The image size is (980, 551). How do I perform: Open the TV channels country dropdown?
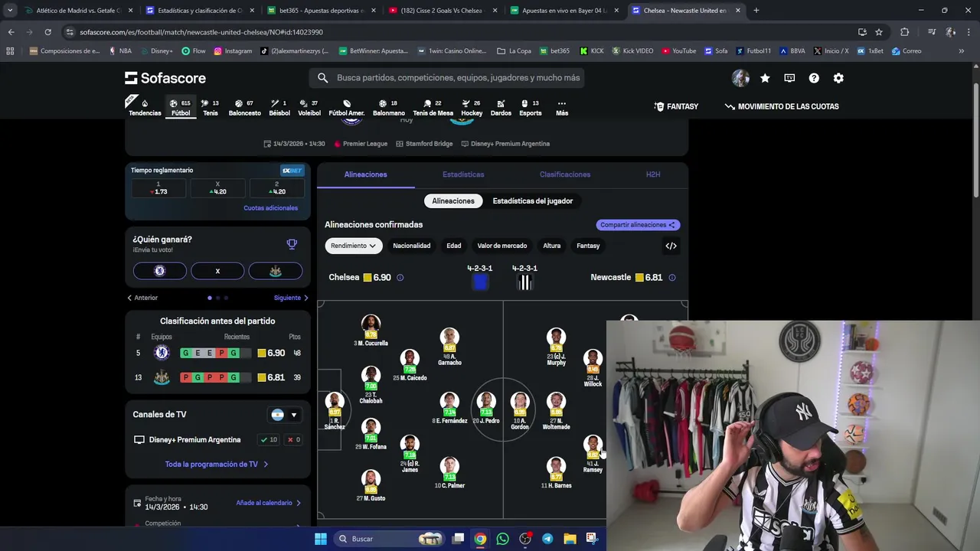point(284,415)
